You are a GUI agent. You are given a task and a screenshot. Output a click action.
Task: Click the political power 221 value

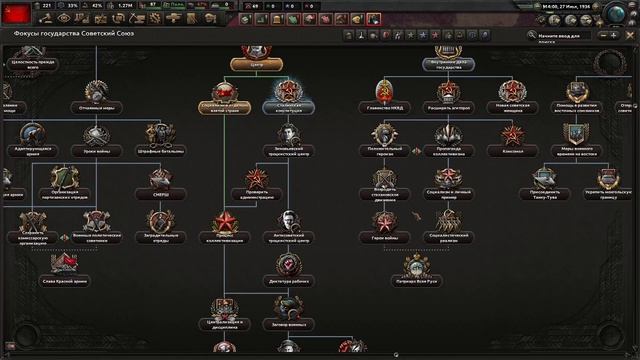point(47,6)
